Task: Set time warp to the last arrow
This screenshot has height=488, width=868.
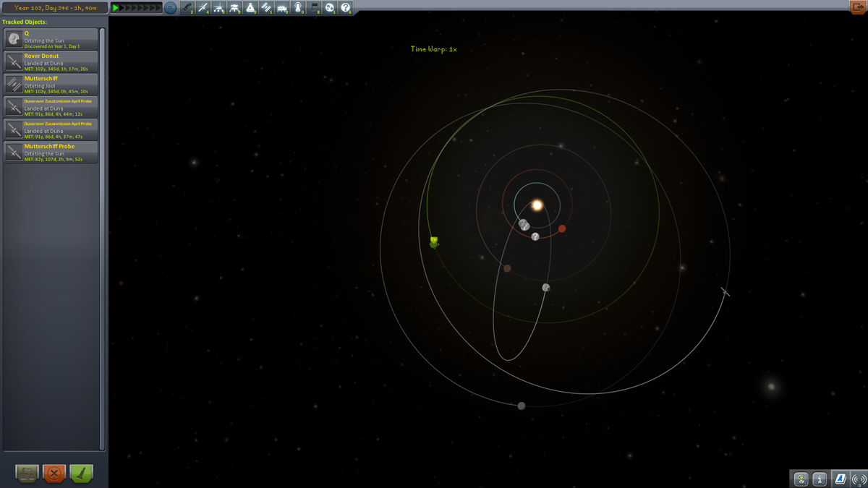Action: (158, 7)
